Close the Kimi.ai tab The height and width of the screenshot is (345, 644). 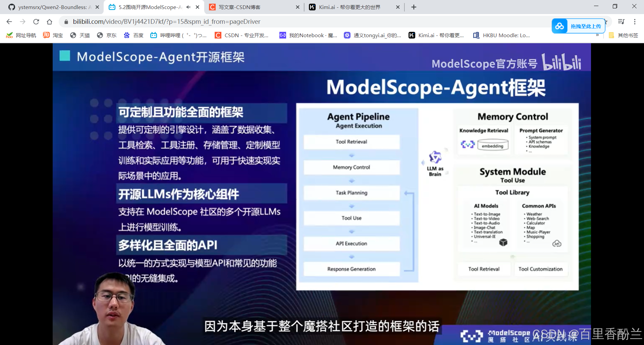(398, 7)
